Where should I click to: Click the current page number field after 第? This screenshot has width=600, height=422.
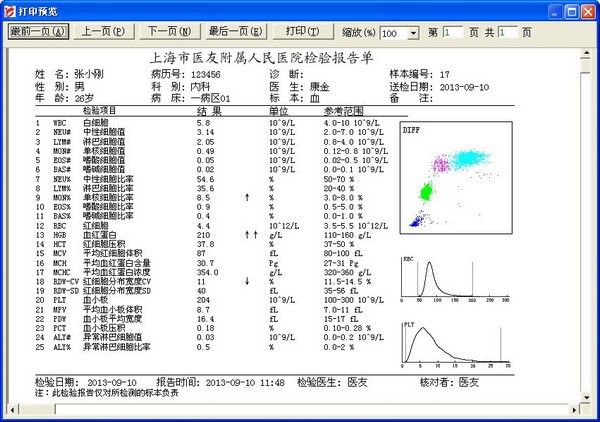(451, 33)
